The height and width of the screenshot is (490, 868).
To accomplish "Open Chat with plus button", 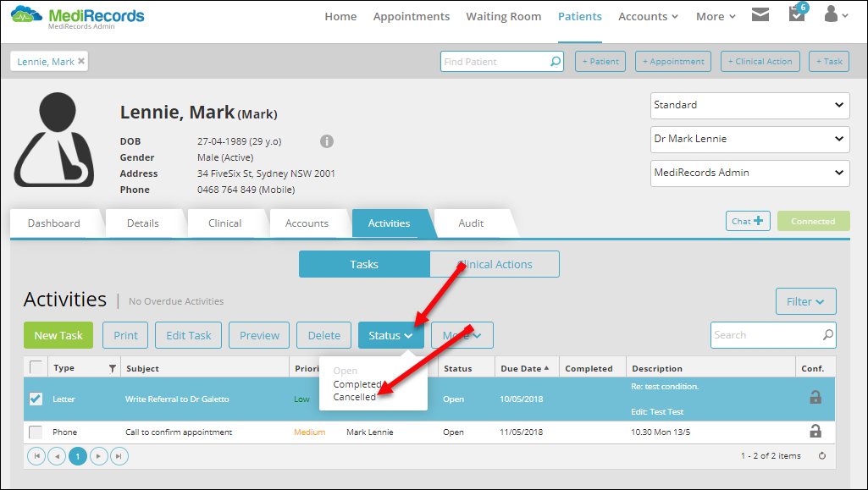I will (x=748, y=221).
